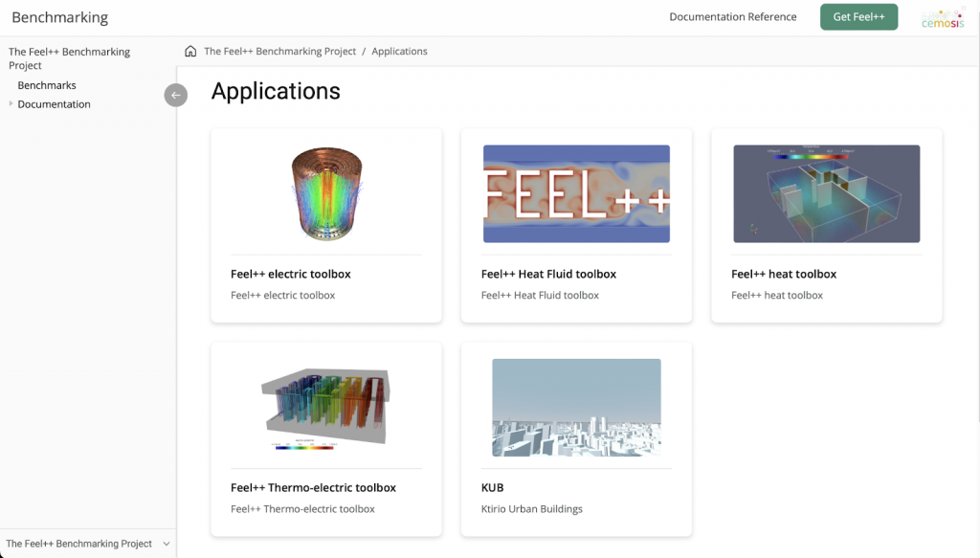Click the Applications page heading
The height and width of the screenshot is (558, 980).
[276, 91]
